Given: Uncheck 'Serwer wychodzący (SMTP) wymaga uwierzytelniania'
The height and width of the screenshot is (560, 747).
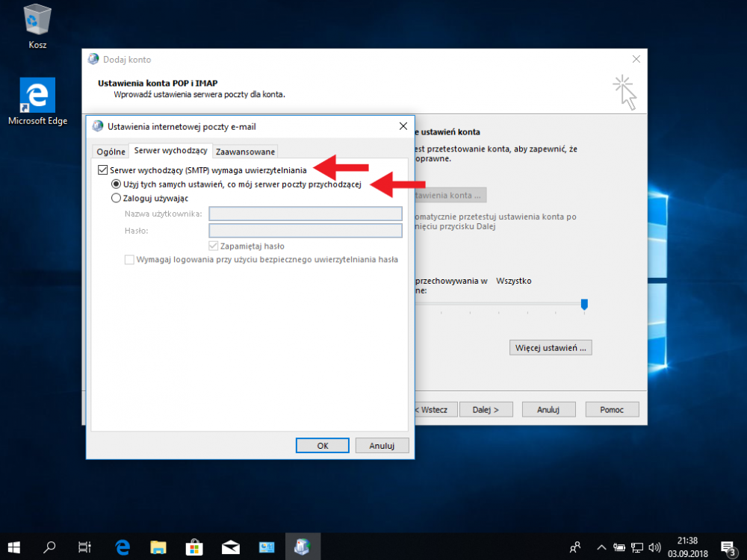Looking at the screenshot, I should 102,170.
